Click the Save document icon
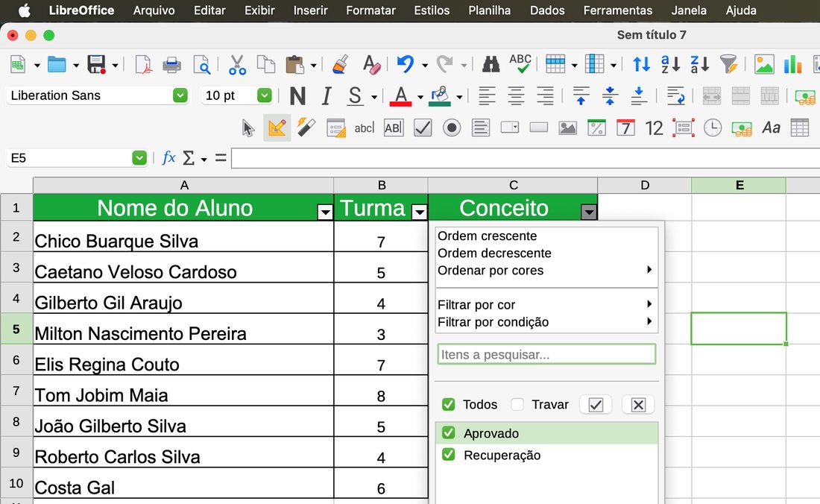 point(97,64)
